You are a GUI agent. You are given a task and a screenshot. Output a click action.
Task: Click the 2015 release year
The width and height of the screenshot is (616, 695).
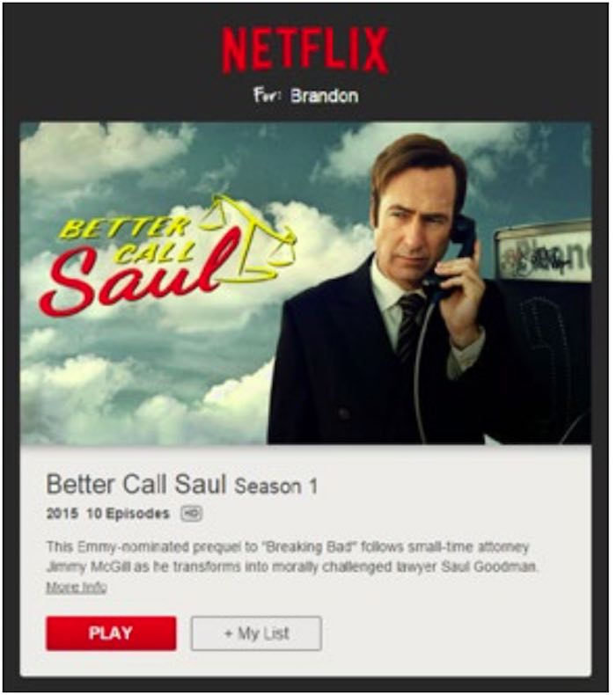coord(62,514)
